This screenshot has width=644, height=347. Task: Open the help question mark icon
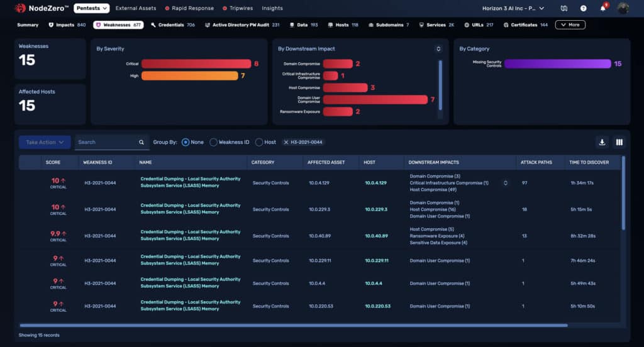click(583, 8)
